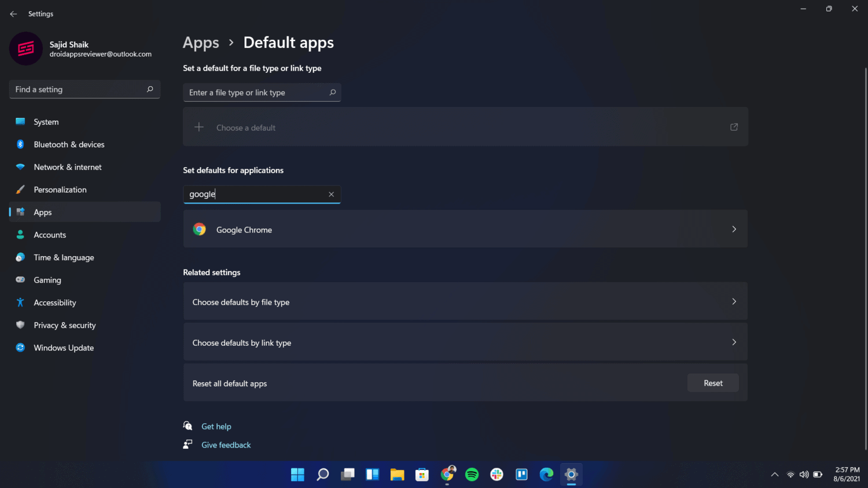This screenshot has width=868, height=488.
Task: Open Network & internet settings
Action: pyautogui.click(x=85, y=167)
